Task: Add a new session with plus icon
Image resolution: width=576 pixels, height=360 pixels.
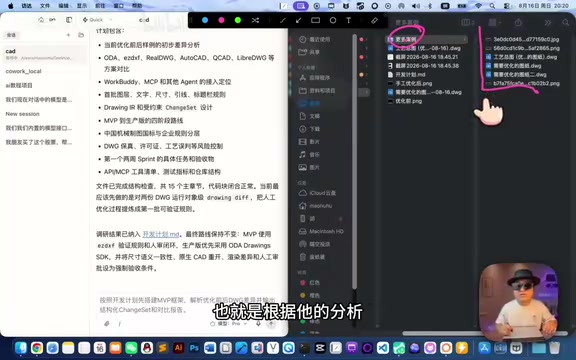Action: tap(68, 35)
